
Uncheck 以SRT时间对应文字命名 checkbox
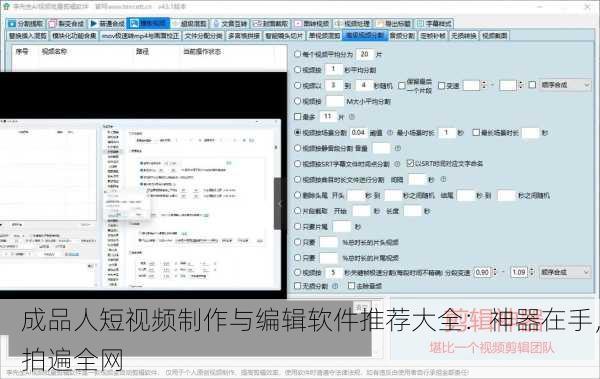coord(410,163)
